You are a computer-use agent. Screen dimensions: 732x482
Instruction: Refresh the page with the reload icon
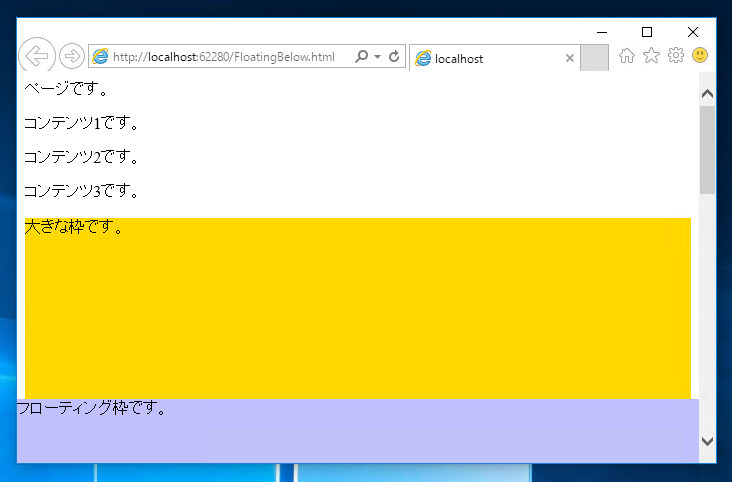[394, 57]
